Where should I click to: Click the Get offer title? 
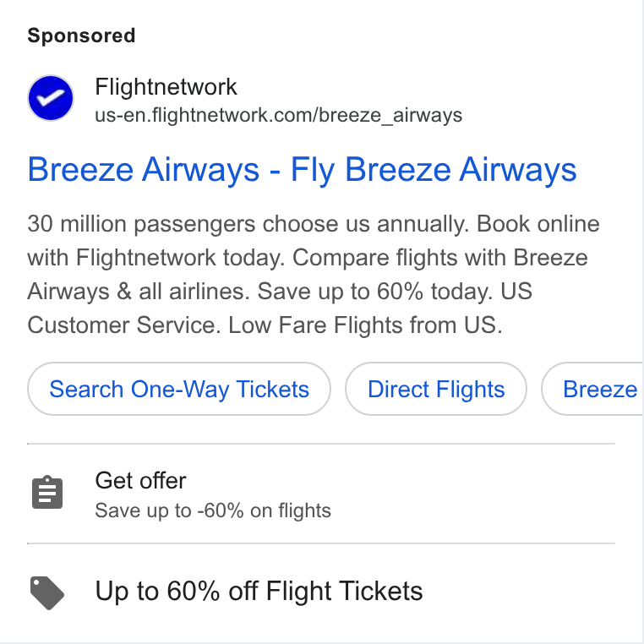tap(140, 480)
